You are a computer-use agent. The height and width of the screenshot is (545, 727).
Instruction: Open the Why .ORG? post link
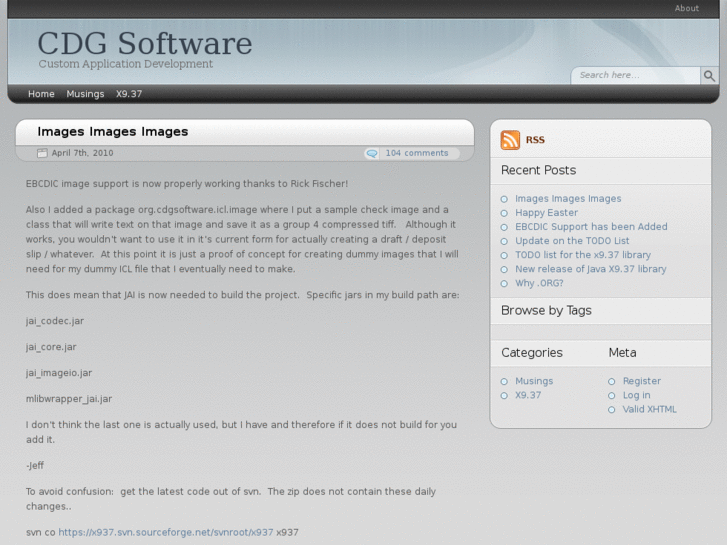[x=539, y=283]
